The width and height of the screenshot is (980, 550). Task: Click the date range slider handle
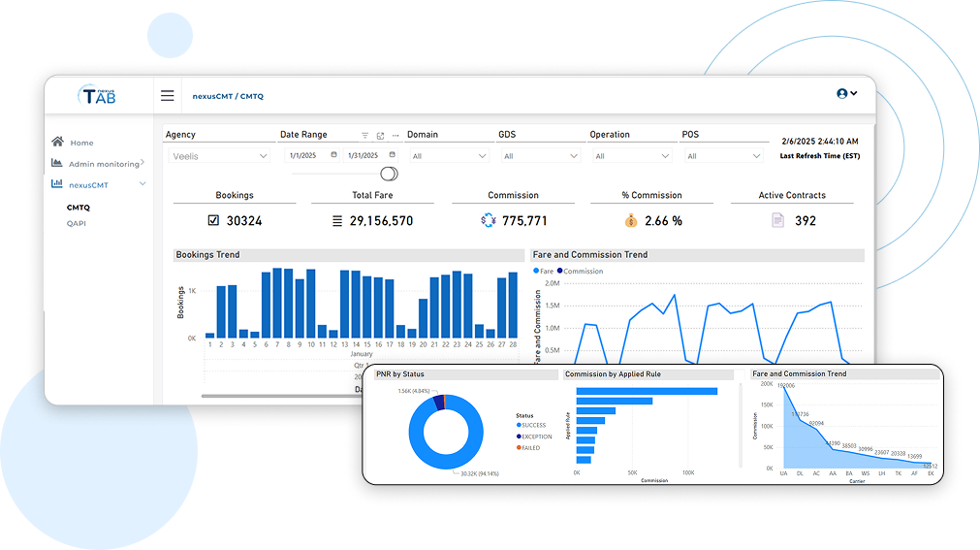(389, 174)
